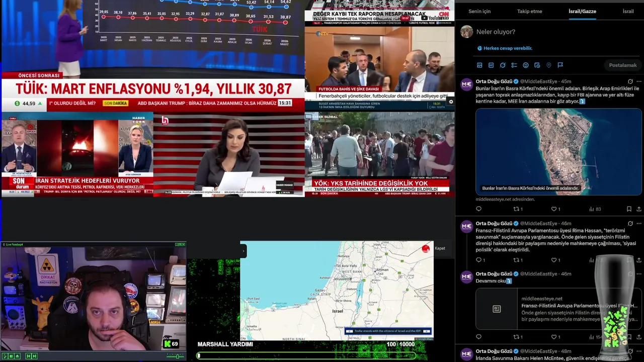Add a poll to the post
Screen dimensions: 644x362
(514, 65)
